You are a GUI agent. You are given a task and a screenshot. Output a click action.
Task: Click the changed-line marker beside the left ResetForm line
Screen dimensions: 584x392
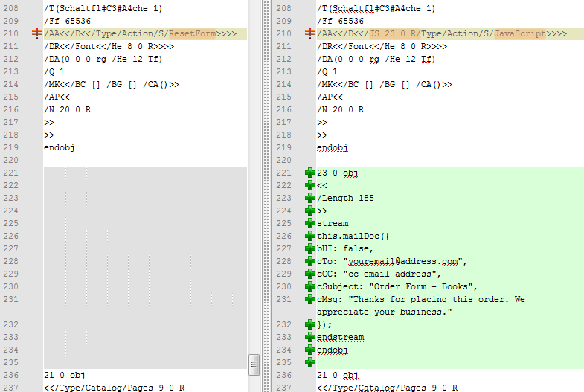[x=37, y=33]
